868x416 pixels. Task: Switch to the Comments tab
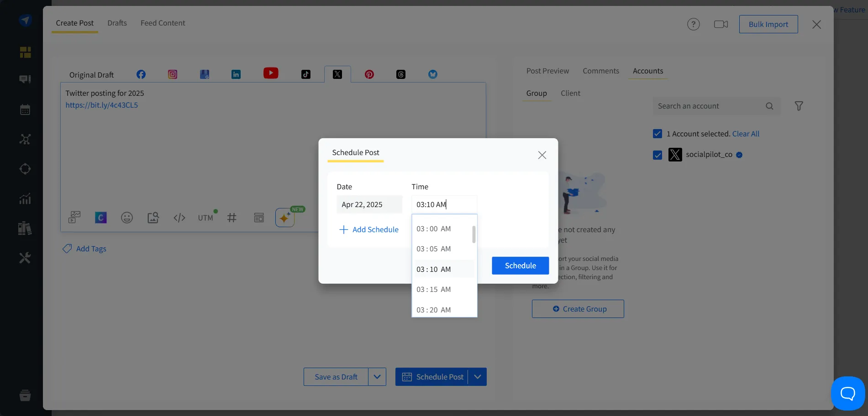click(600, 71)
